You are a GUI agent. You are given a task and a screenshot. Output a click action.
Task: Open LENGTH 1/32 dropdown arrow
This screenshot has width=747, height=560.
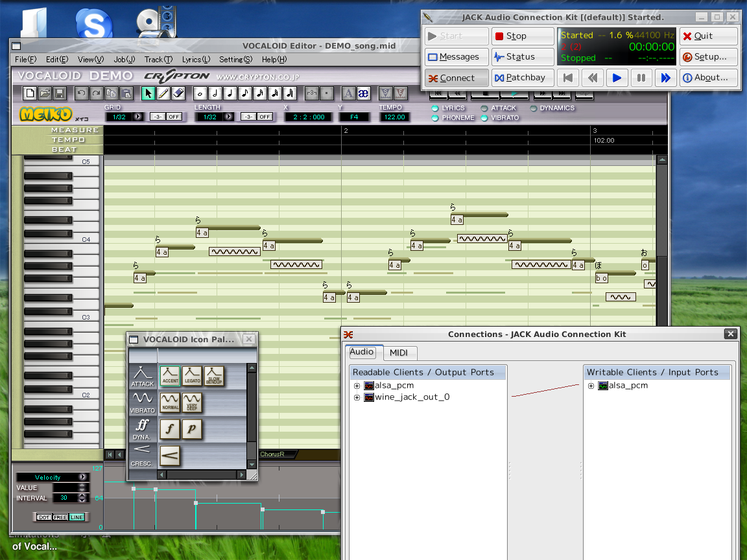point(229,117)
